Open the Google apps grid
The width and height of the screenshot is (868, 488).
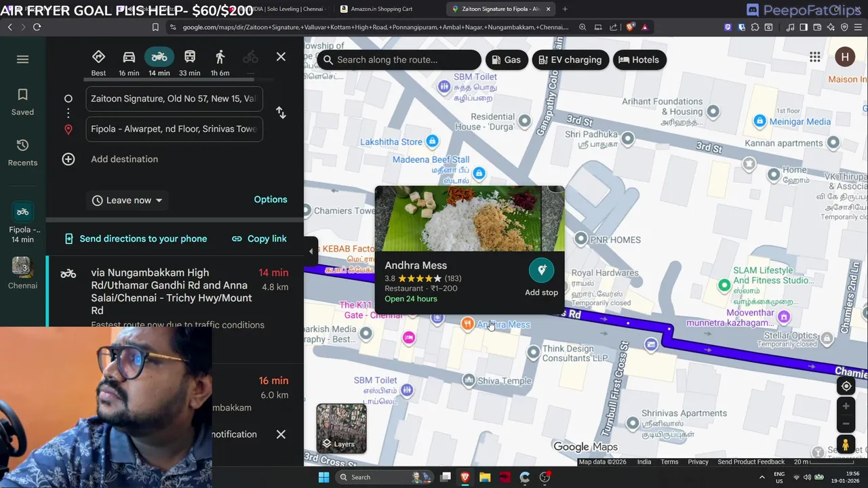coord(815,57)
